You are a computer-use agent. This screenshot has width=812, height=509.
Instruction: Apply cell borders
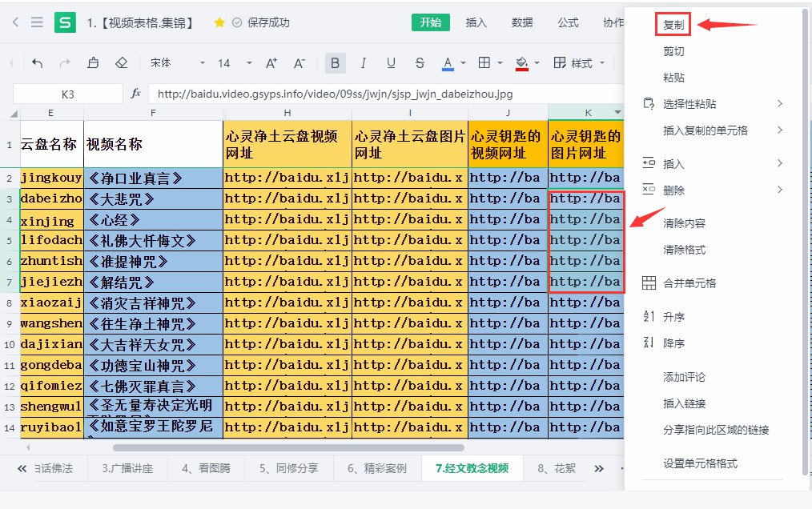484,62
